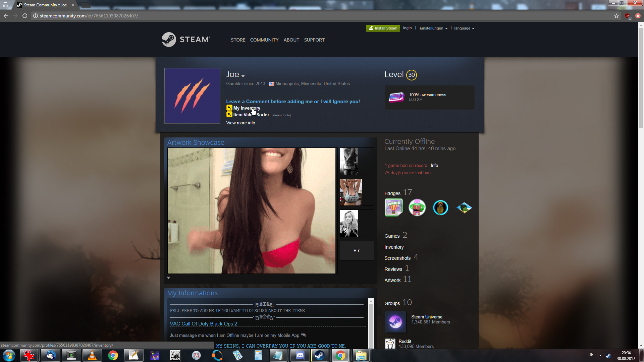The image size is (644, 362).
Task: Expand the Joe username dropdown arrow
Action: [x=243, y=76]
